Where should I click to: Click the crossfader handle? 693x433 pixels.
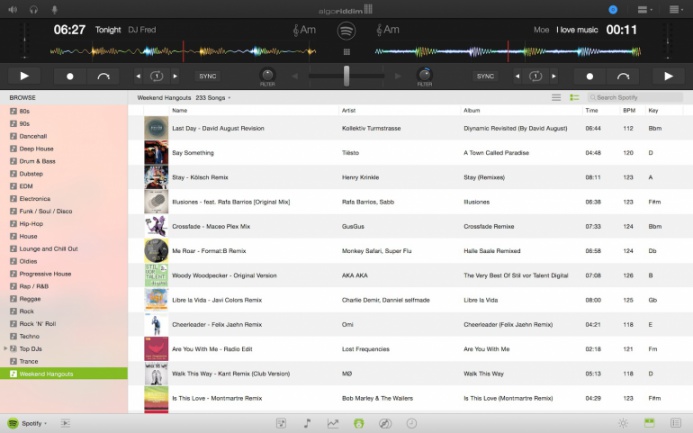[x=346, y=76]
